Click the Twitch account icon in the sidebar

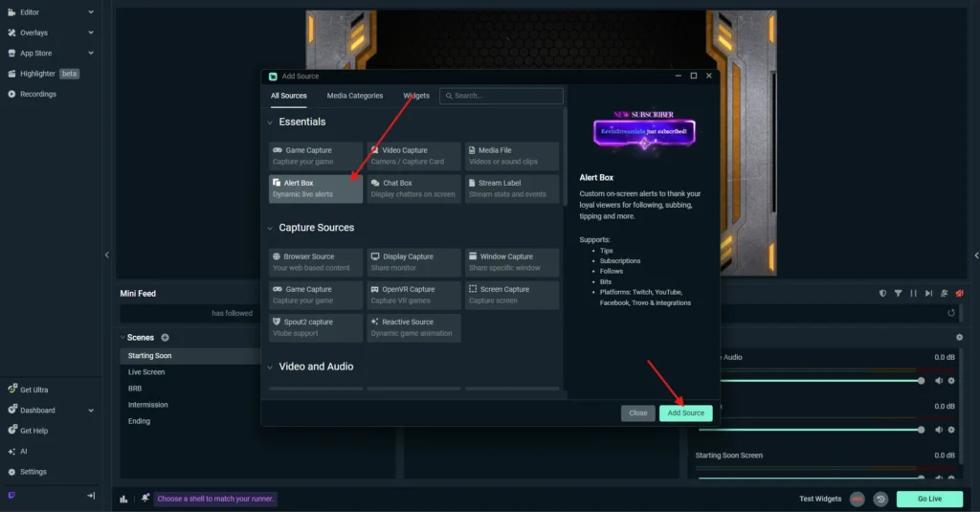pyautogui.click(x=11, y=495)
